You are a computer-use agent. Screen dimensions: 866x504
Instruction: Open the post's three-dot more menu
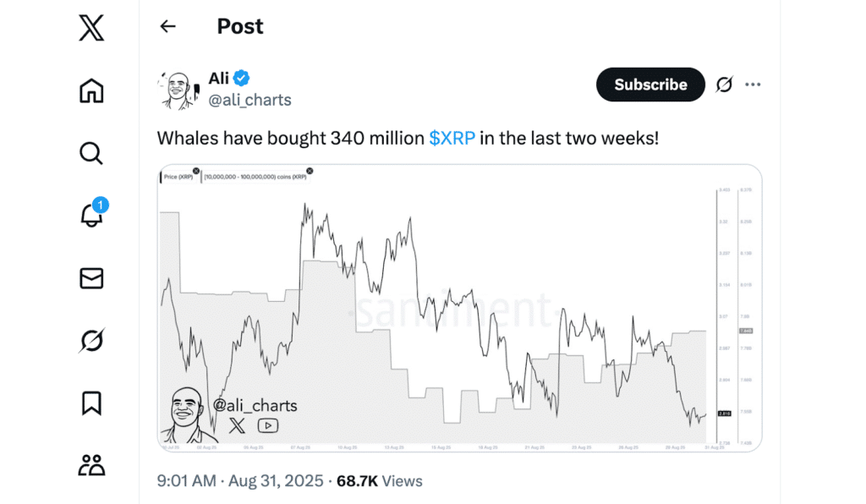coord(753,85)
